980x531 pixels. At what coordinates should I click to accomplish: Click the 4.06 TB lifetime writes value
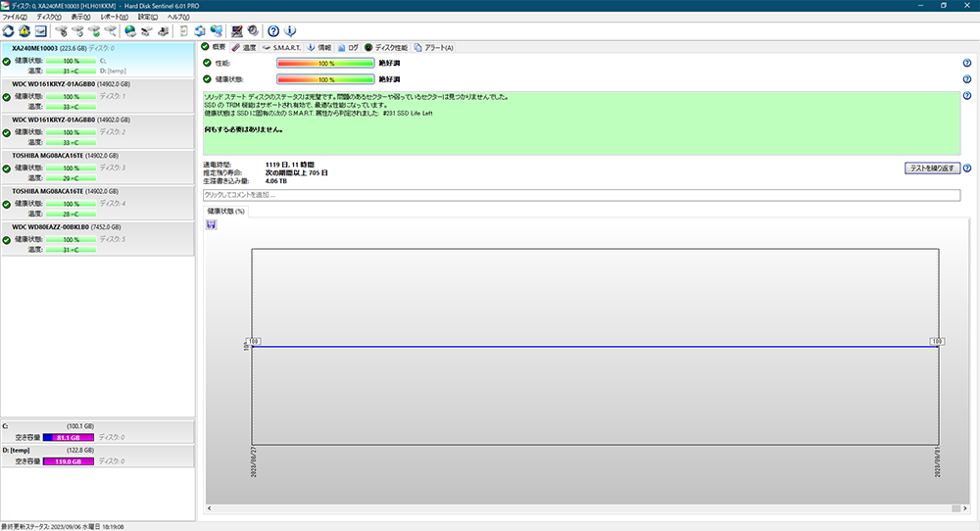coord(275,180)
